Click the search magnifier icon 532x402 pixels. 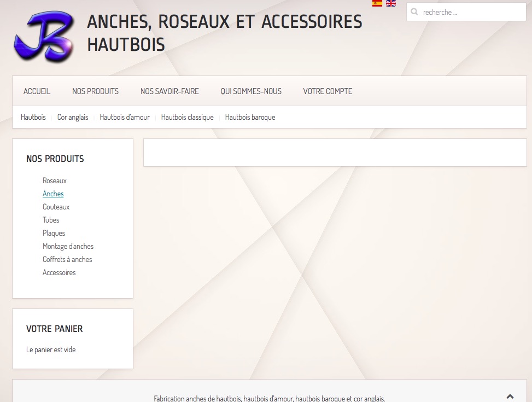(414, 12)
